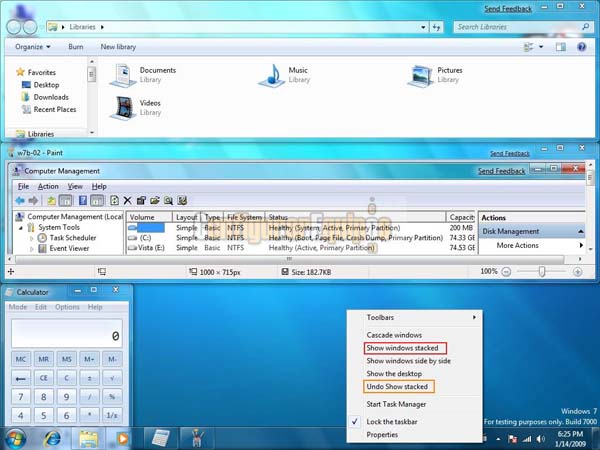
Task: Open the Calculator Options menu
Action: coord(67,307)
